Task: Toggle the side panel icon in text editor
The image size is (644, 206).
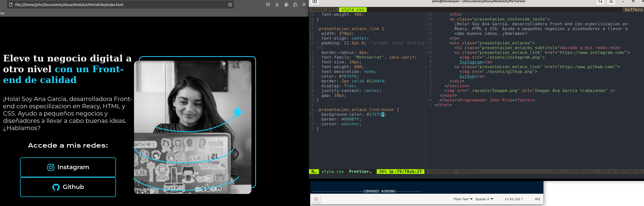Action: click(316, 199)
